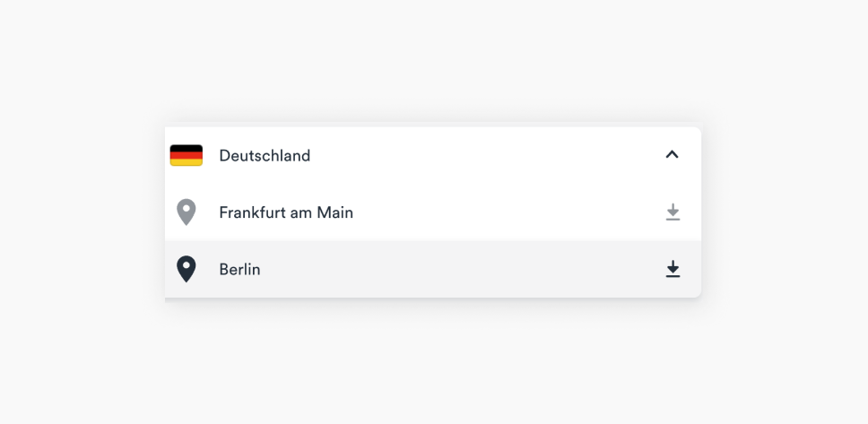Click the grey pin beside Frankfurt am Main
868x424 pixels.
pos(186,212)
